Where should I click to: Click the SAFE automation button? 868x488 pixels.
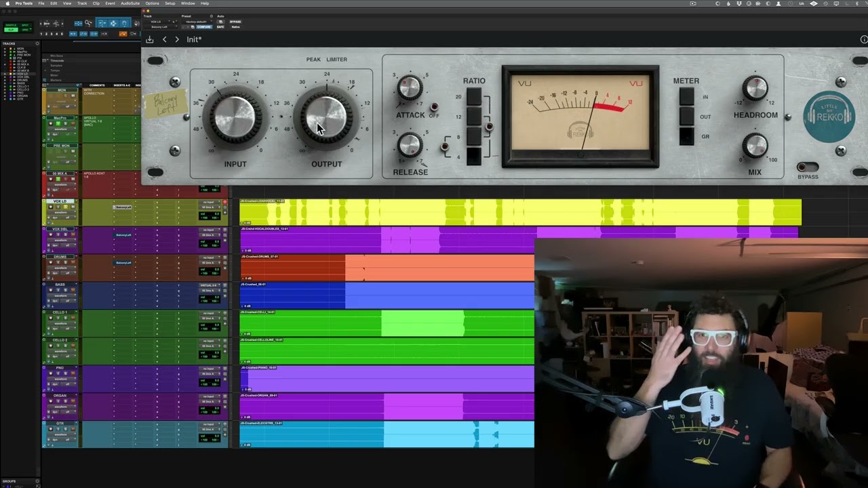click(220, 27)
